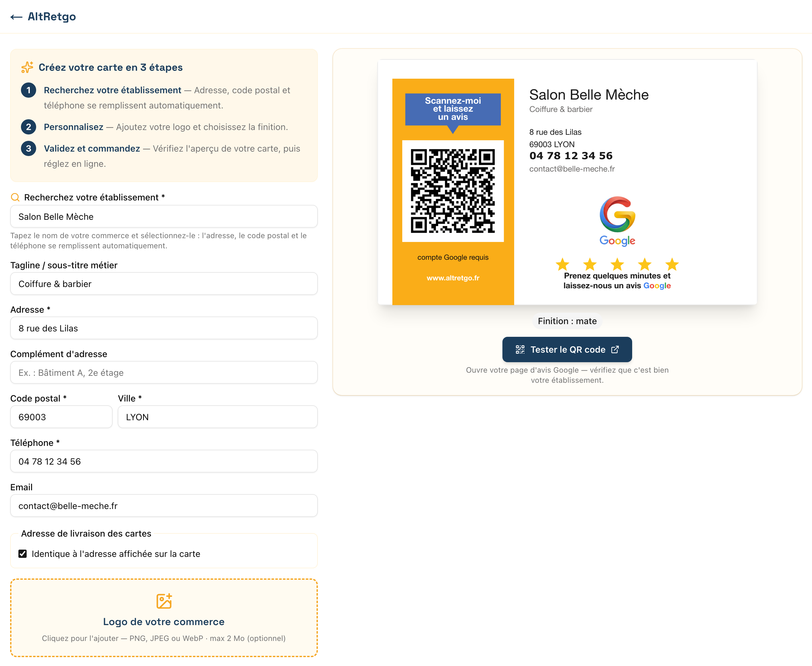Click the Google G logo on the card preview
Image resolution: width=812 pixels, height=666 pixels.
click(617, 214)
